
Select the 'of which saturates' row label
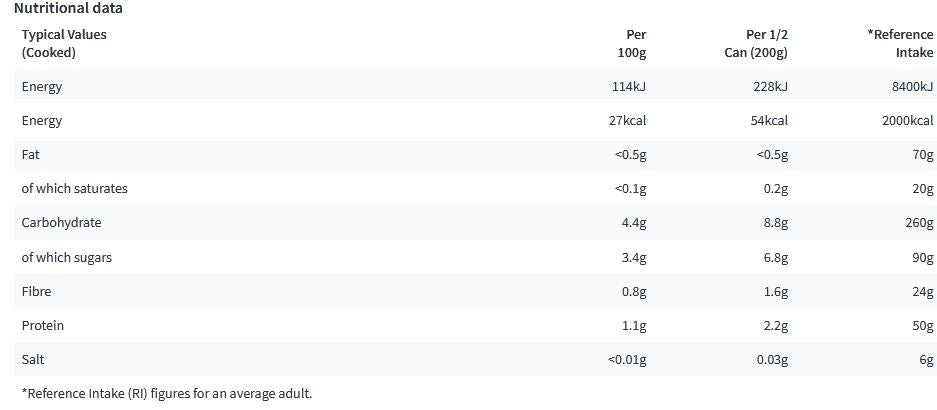74,189
